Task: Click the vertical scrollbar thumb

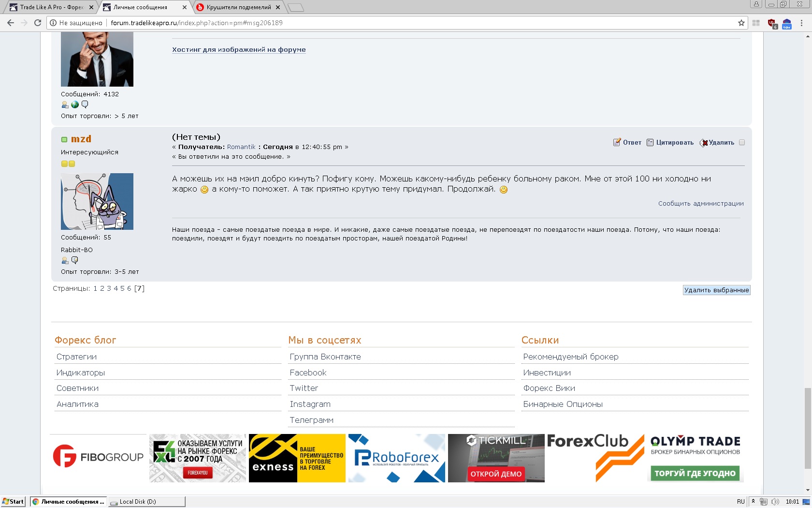Action: pyautogui.click(x=807, y=428)
